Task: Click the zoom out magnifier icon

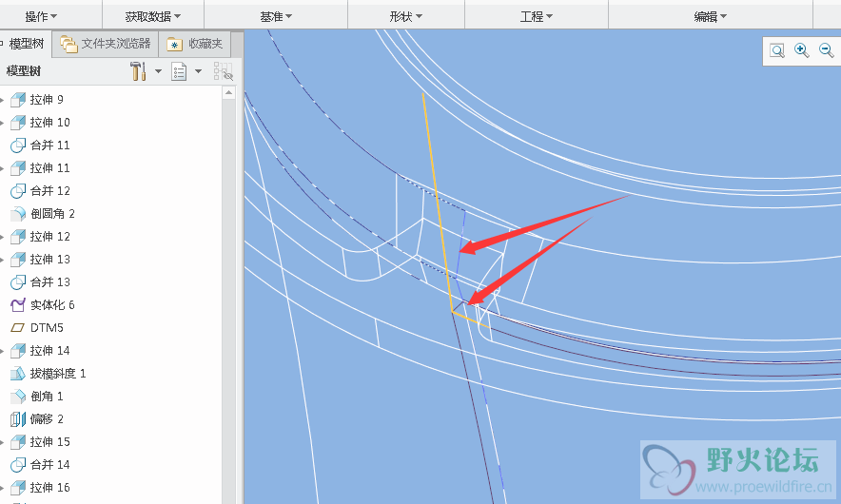Action: click(827, 51)
